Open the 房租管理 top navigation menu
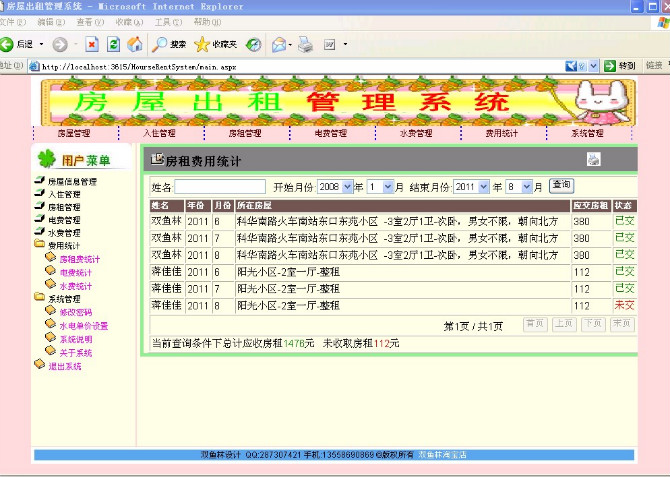This screenshot has height=477, width=670. click(245, 133)
